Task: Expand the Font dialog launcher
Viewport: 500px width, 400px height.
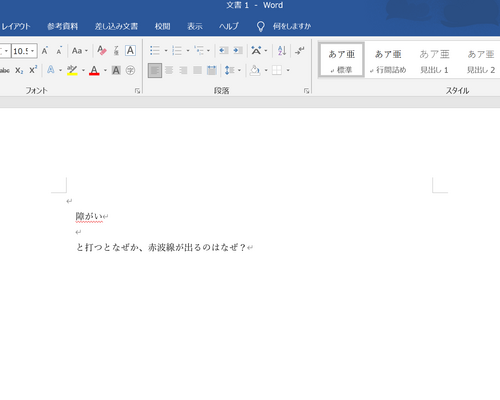Action: [137, 91]
